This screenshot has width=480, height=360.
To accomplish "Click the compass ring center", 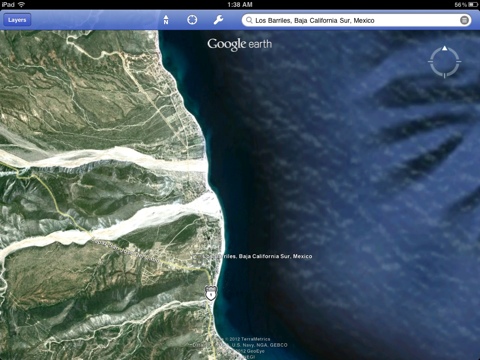I will click(445, 62).
